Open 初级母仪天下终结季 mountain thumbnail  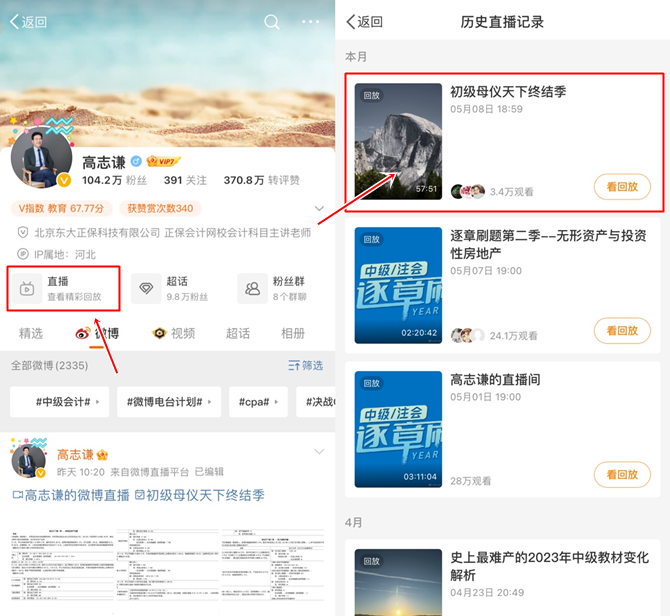coord(398,141)
